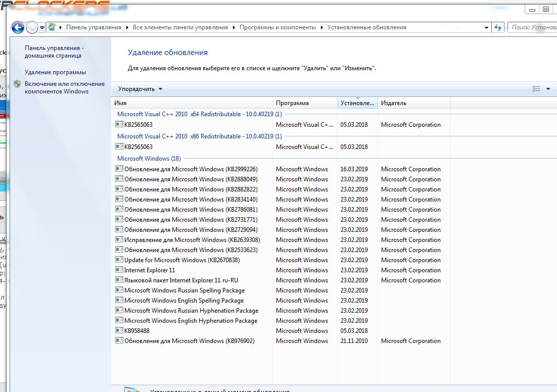Open the 'Упорядочить' menu
The height and width of the screenshot is (392, 557).
[140, 89]
